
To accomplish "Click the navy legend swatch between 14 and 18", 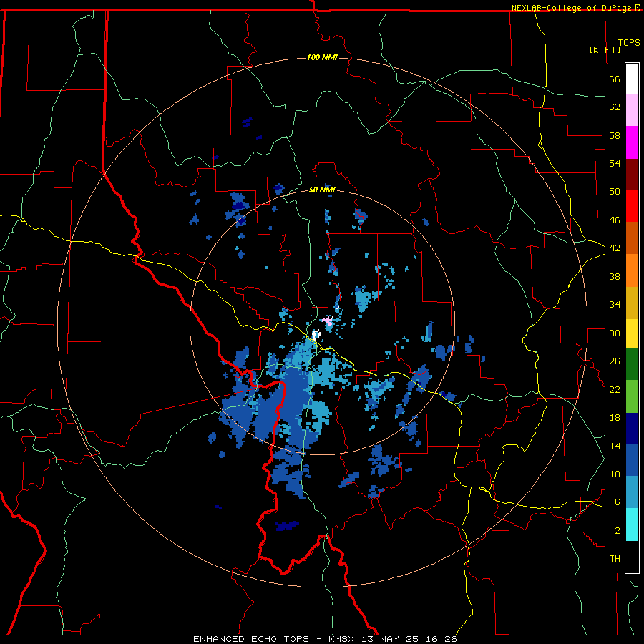I will (632, 429).
